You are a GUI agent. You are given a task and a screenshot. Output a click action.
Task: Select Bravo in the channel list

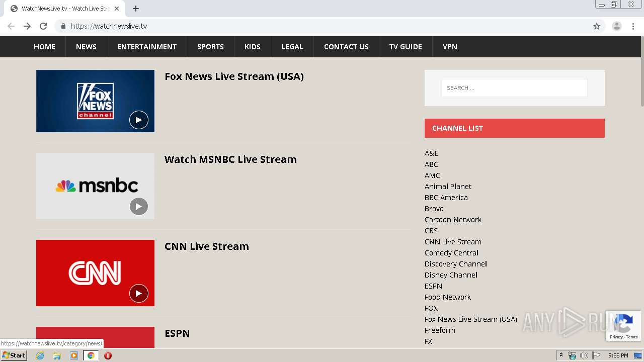[434, 209]
